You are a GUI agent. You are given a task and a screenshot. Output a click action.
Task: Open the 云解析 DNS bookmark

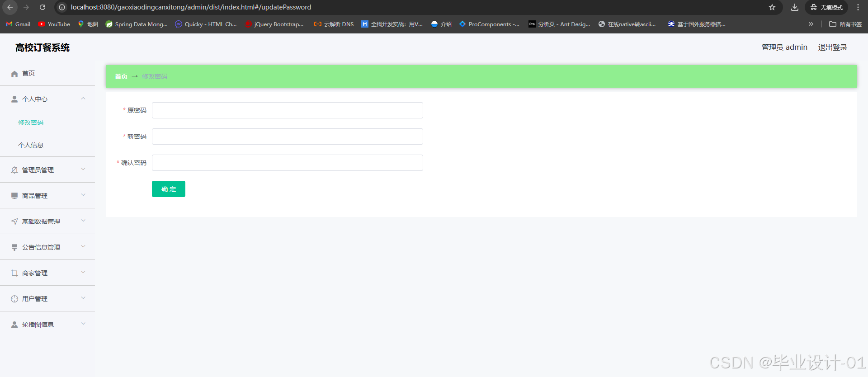[334, 24]
